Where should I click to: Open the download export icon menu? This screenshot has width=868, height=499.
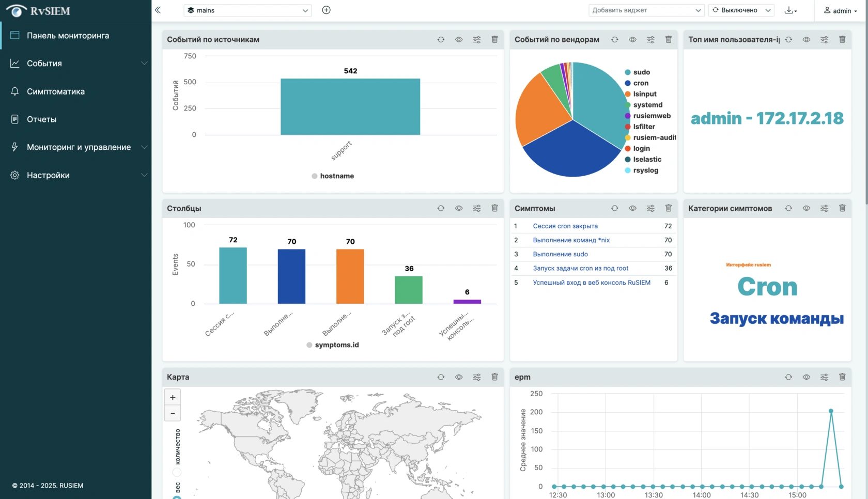[x=791, y=10]
